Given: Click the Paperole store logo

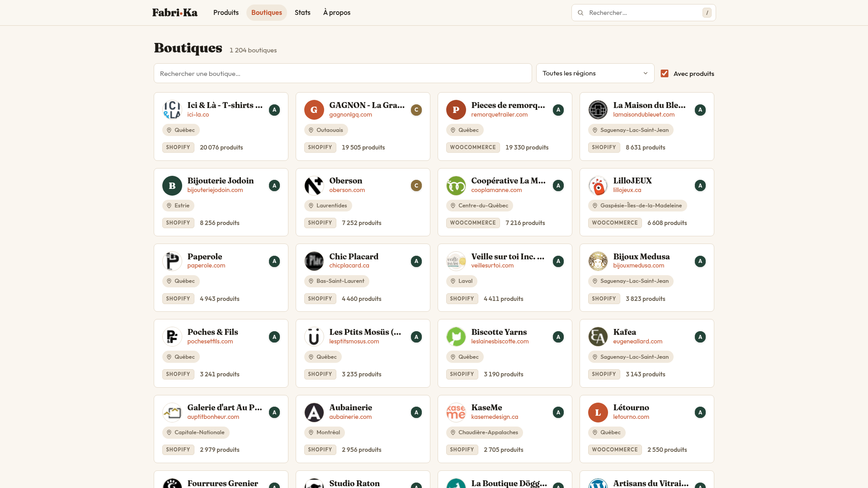Looking at the screenshot, I should tap(172, 261).
